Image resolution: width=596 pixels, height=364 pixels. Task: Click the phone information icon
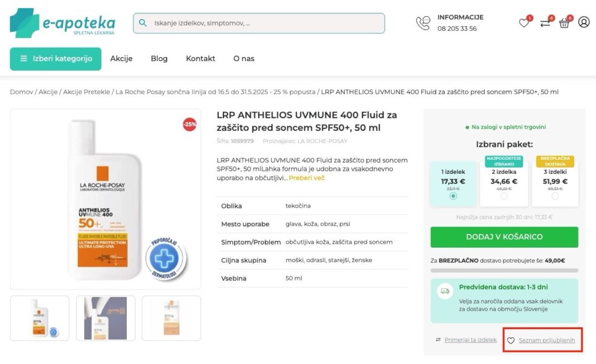coord(423,23)
